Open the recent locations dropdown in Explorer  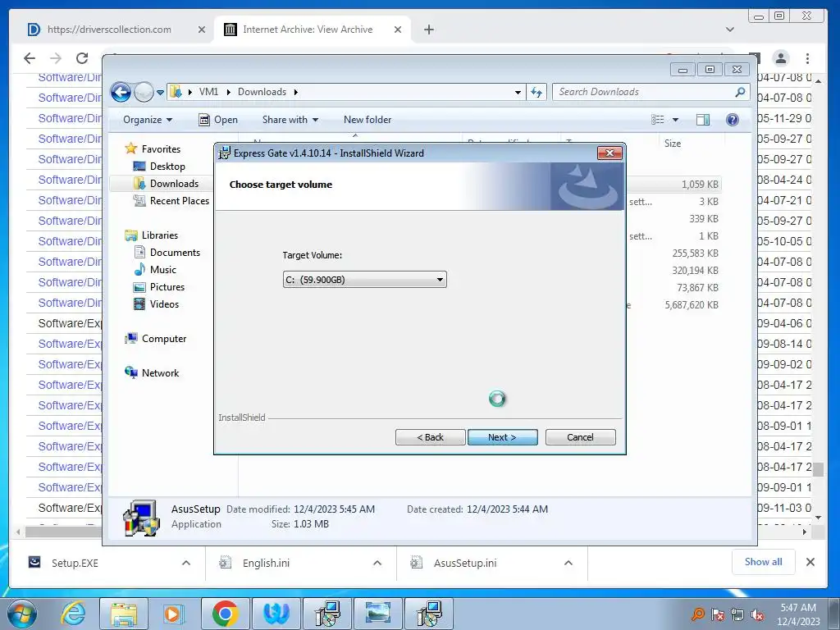click(x=160, y=93)
